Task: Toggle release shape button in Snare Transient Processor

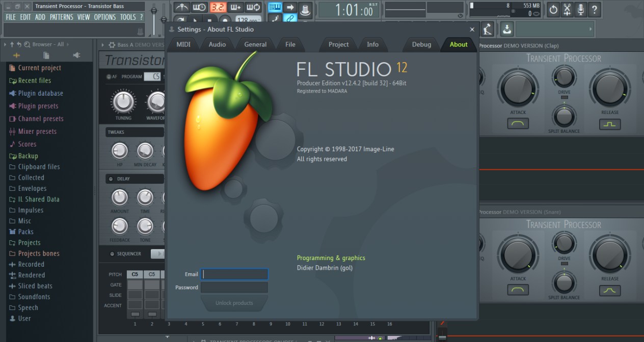Action: tap(610, 290)
